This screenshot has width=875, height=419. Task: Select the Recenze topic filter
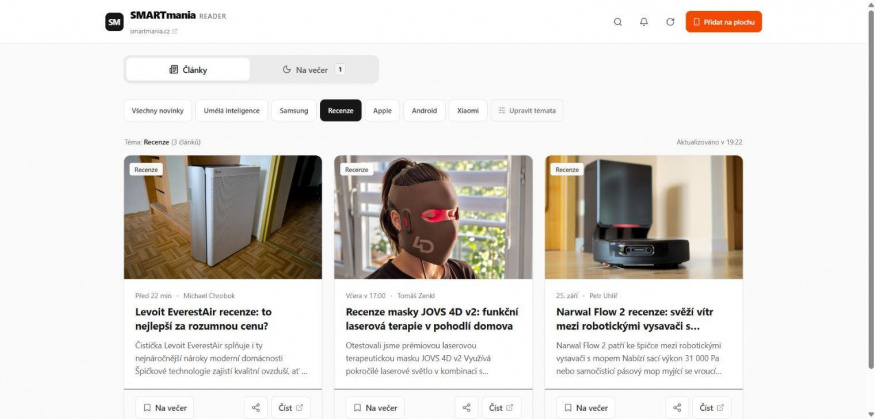click(x=340, y=110)
